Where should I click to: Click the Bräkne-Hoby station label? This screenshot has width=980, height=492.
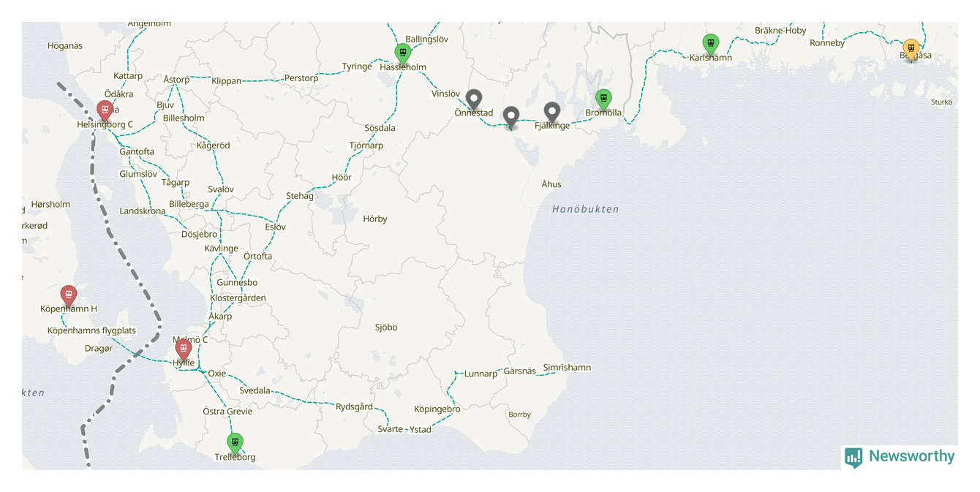[x=780, y=30]
